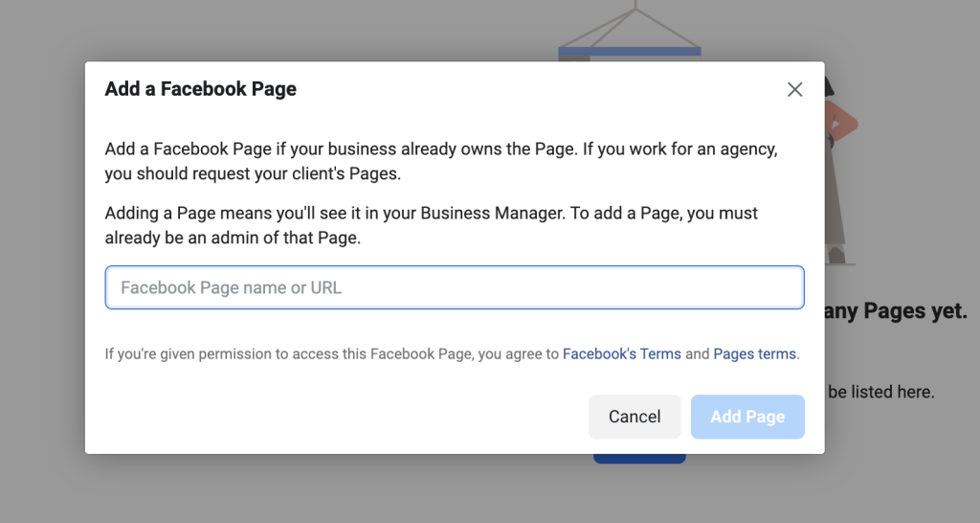Click the hanging sign illustration above the dialog
The image size is (980, 523).
pyautogui.click(x=630, y=29)
